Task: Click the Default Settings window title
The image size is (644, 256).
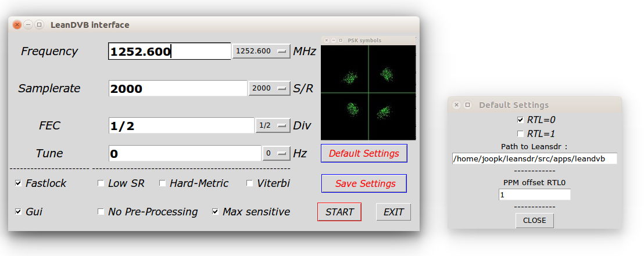Action: point(514,105)
